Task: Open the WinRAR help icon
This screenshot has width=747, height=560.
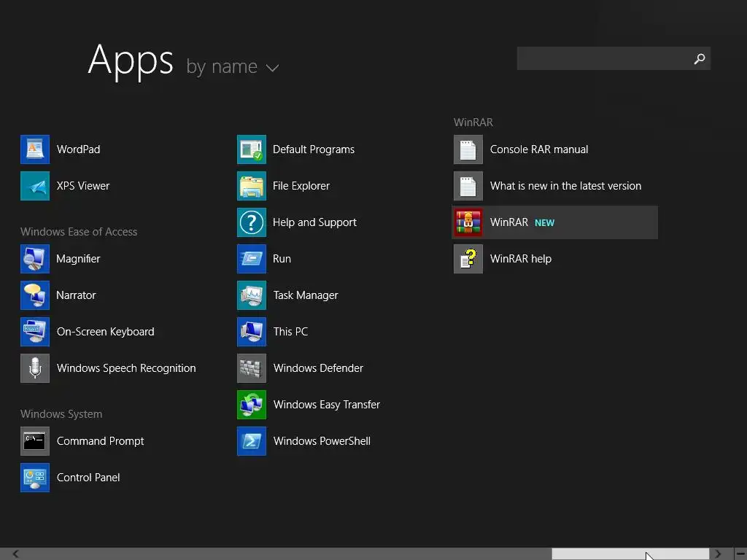Action: (x=468, y=259)
